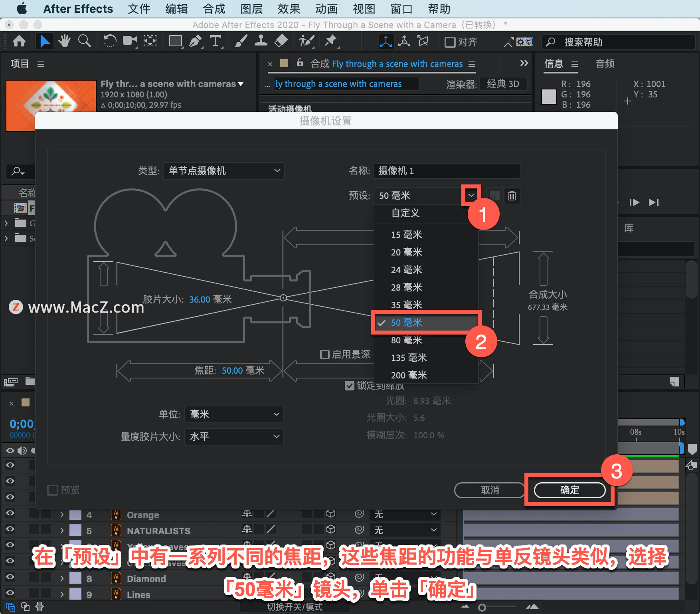Select the Eraser tool
The width and height of the screenshot is (700, 614).
tap(281, 41)
